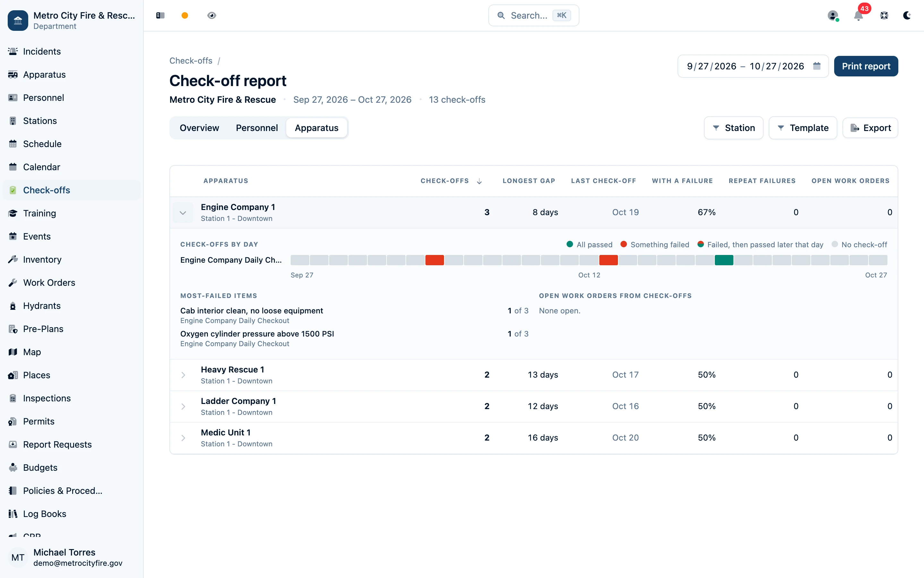Viewport: 924px width, 578px height.
Task: Open the Station filter dropdown
Action: point(733,128)
